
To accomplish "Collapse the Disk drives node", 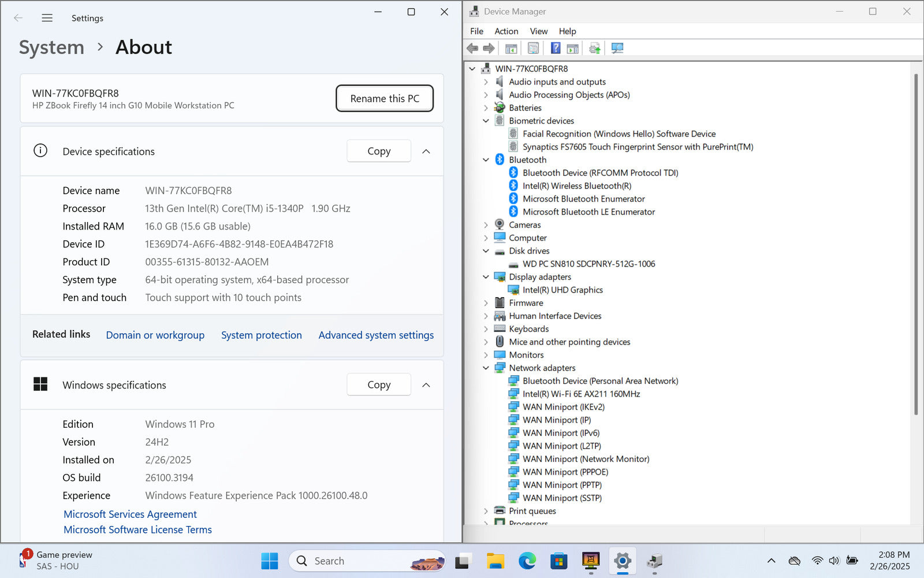I will [486, 251].
